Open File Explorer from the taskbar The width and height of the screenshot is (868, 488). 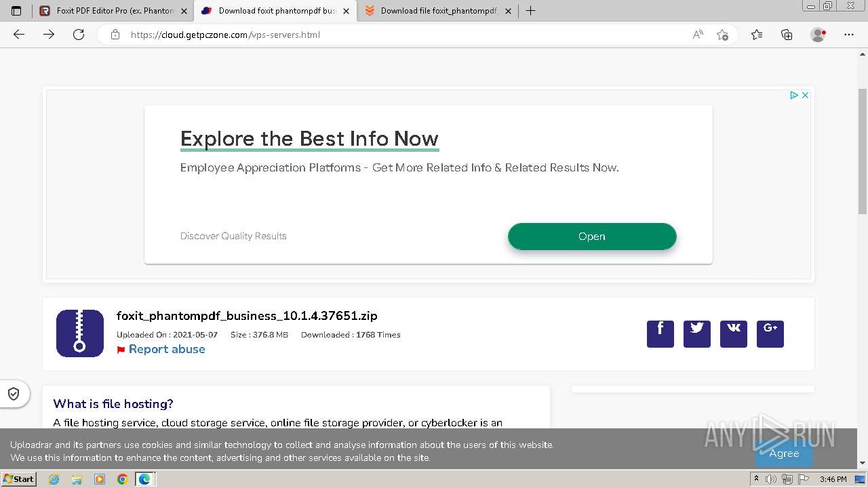(x=77, y=479)
